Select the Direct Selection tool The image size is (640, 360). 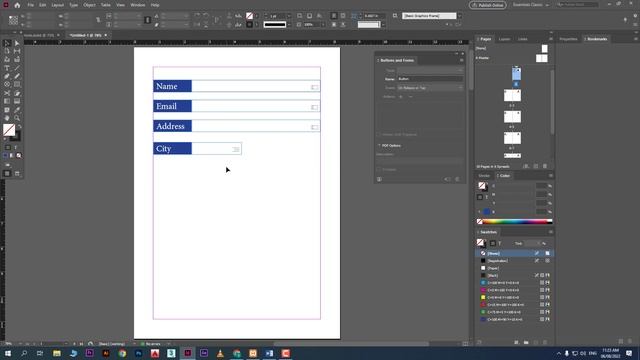click(17, 43)
